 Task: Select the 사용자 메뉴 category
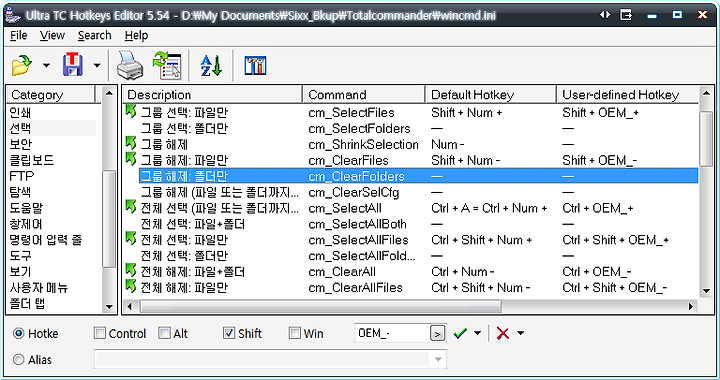(39, 288)
